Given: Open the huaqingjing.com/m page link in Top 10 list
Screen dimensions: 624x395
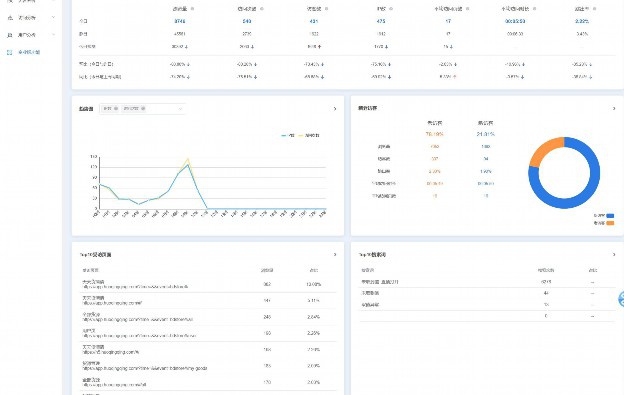Looking at the screenshot, I should 111,352.
